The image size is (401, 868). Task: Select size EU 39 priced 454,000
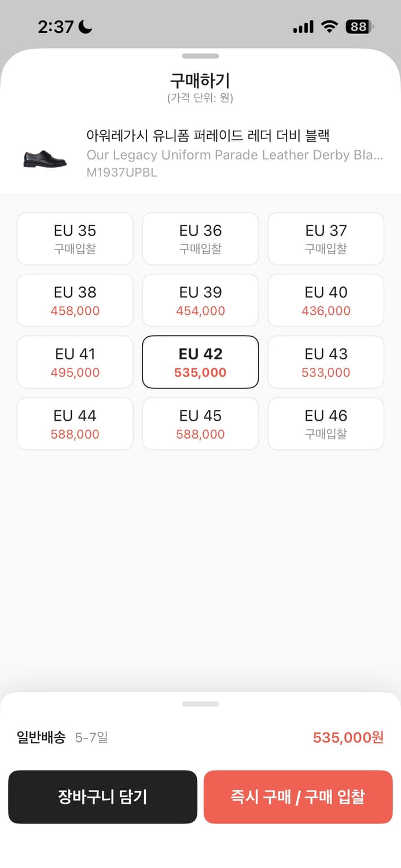pyautogui.click(x=200, y=300)
